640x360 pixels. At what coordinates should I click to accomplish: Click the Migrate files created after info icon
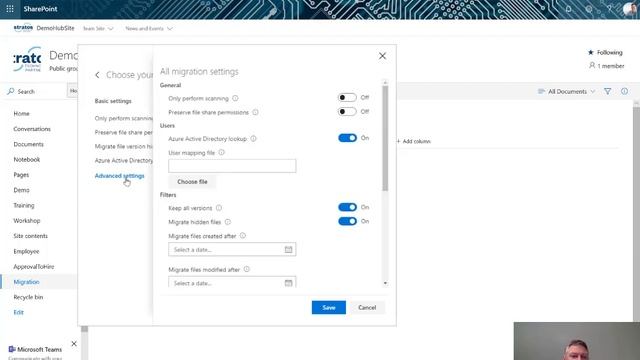pyautogui.click(x=242, y=236)
